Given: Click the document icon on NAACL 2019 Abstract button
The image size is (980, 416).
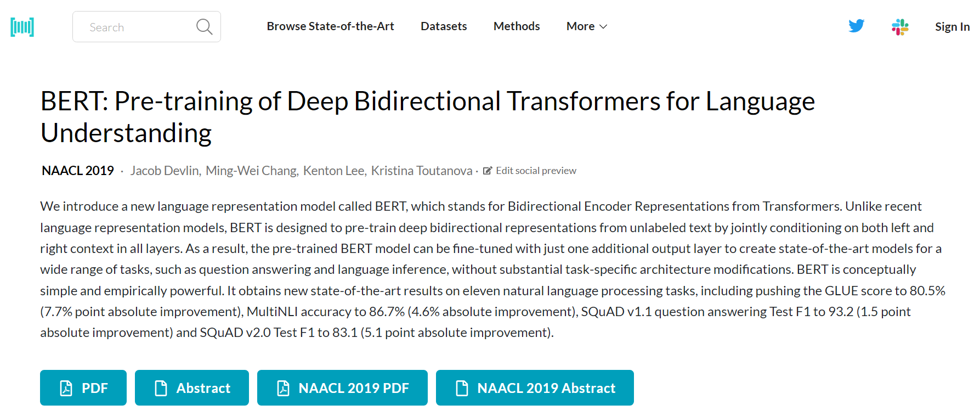Looking at the screenshot, I should click(462, 388).
